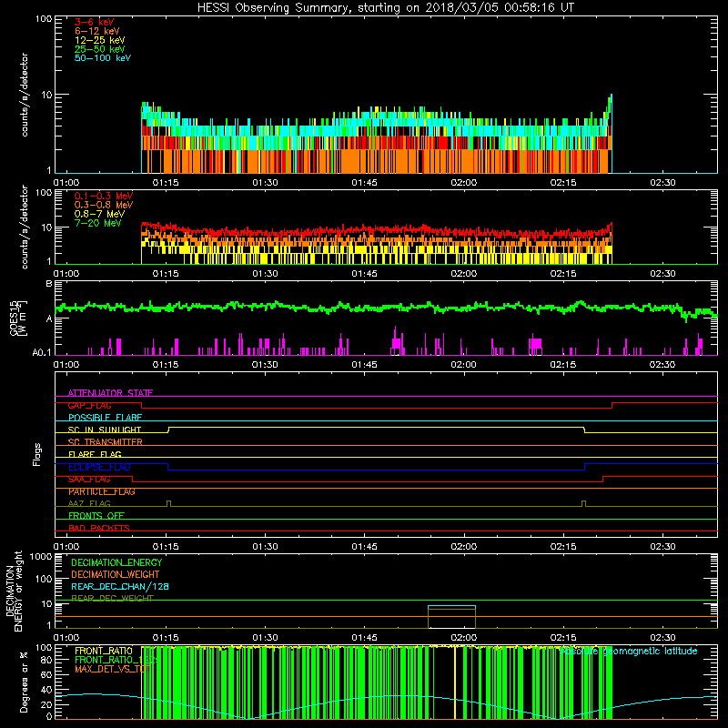
Task: Click the 0.8-7 MeV legend label
Action: 99,214
